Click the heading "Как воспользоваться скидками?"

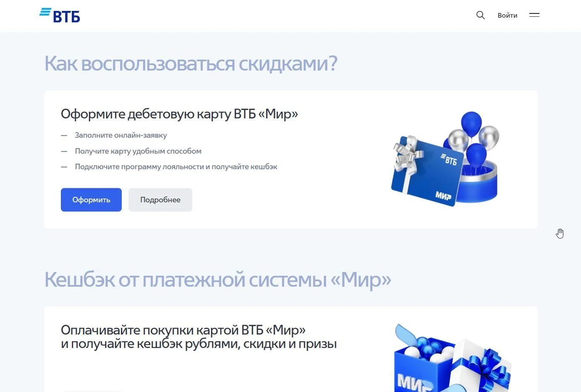tap(191, 64)
